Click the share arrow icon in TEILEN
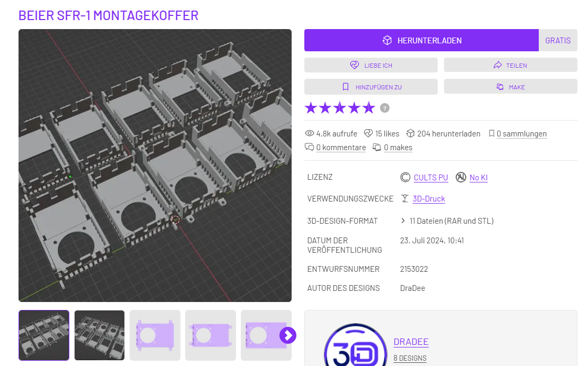This screenshot has height=366, width=588. [497, 65]
